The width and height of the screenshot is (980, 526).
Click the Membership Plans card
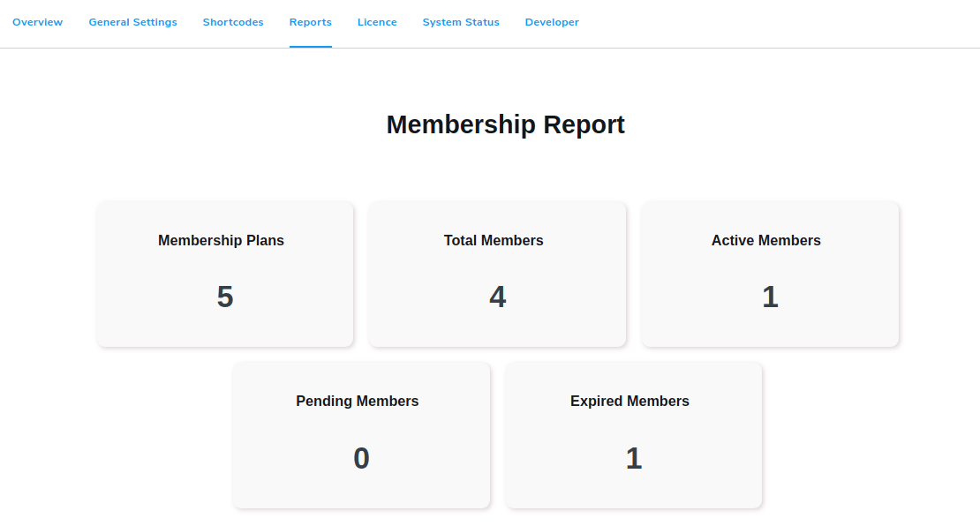224,274
